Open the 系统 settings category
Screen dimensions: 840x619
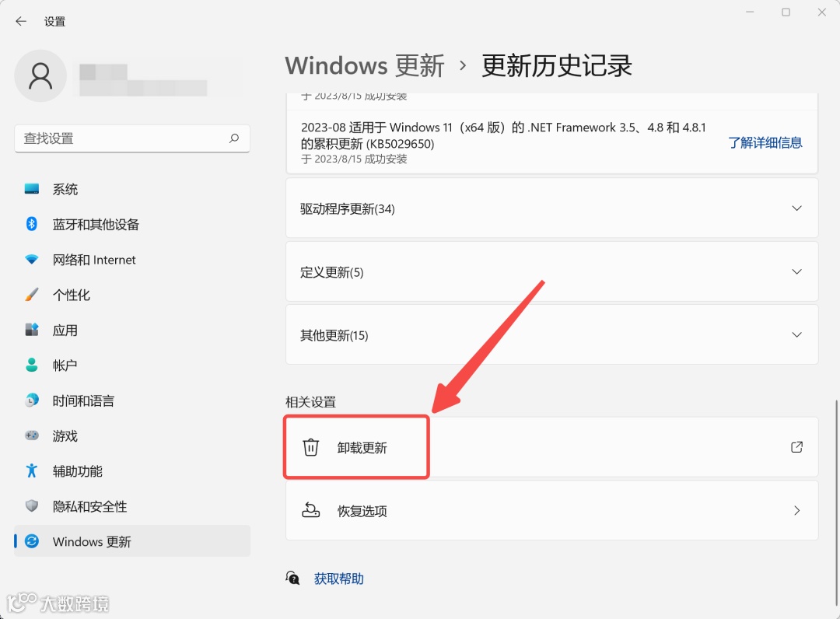[x=132, y=188]
